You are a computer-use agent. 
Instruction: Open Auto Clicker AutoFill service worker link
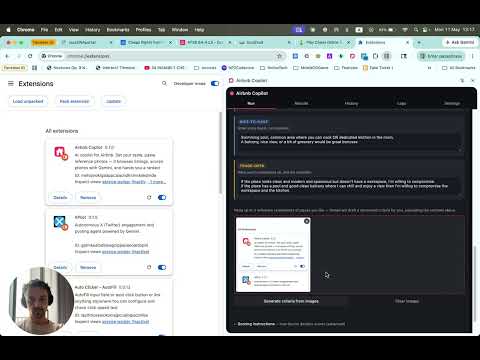[x=125, y=322]
